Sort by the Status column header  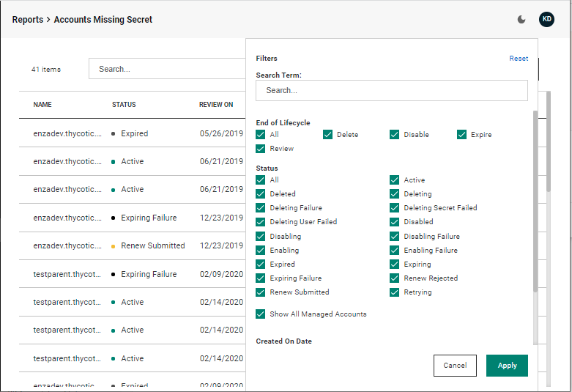[x=124, y=105]
